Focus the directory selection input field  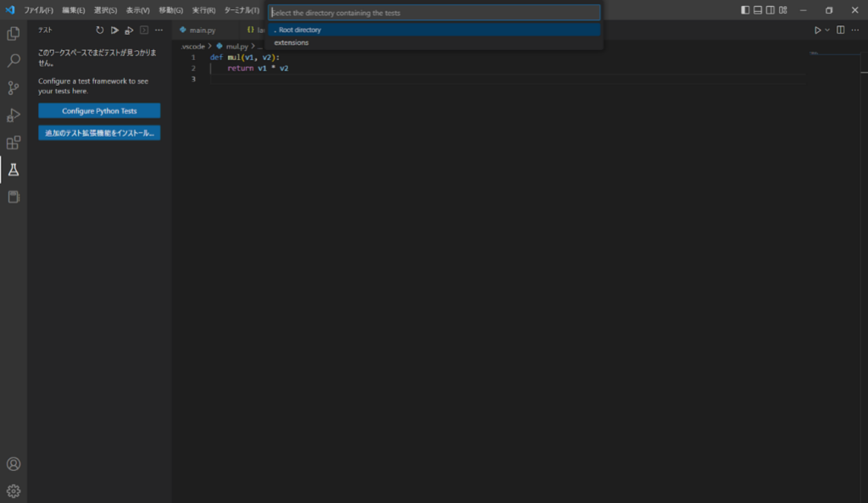[x=434, y=13]
